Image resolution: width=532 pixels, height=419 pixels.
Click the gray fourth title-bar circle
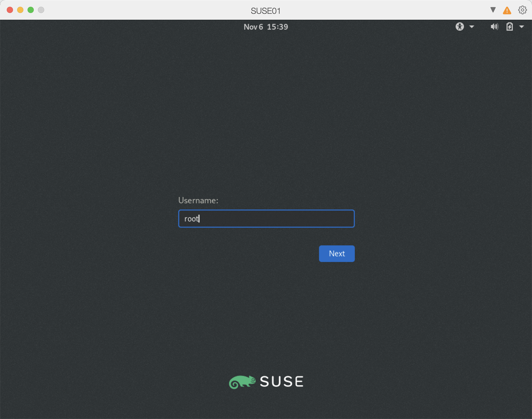click(x=41, y=10)
